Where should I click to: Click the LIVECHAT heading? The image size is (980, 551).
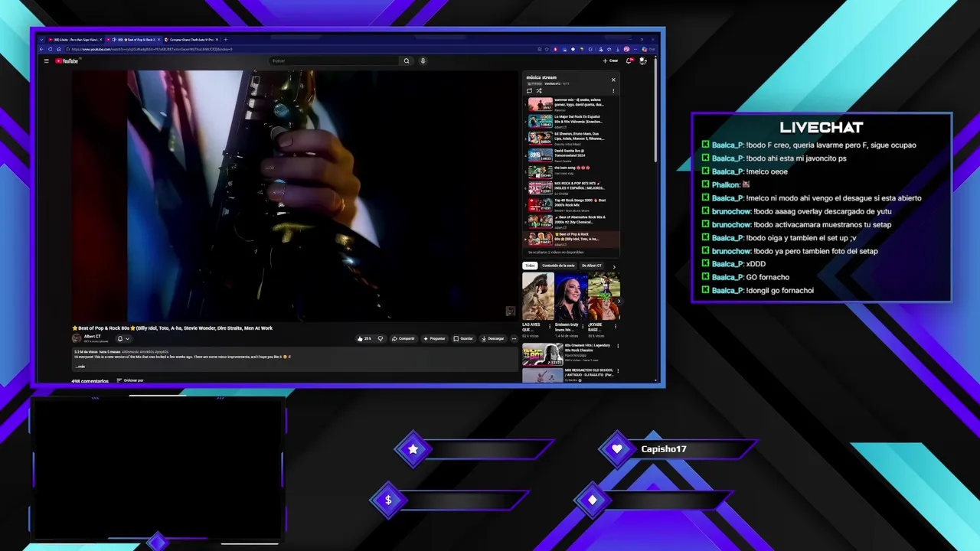[x=821, y=128]
